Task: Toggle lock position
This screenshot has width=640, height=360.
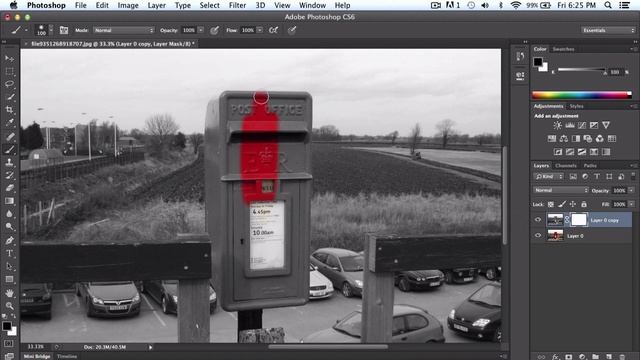Action: 573,204
